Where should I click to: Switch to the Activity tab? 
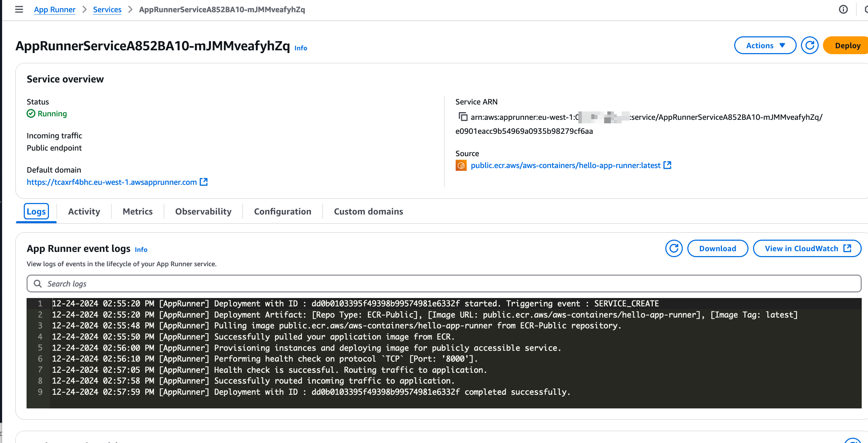pos(84,211)
